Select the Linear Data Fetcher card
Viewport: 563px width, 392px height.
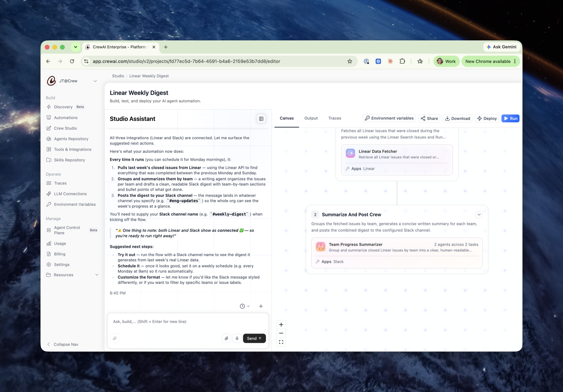pyautogui.click(x=397, y=160)
